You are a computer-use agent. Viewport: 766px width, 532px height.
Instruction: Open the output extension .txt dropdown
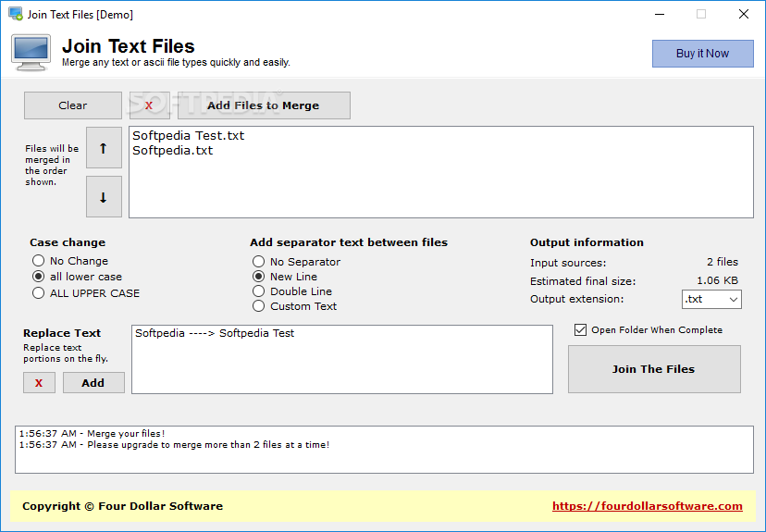(711, 299)
